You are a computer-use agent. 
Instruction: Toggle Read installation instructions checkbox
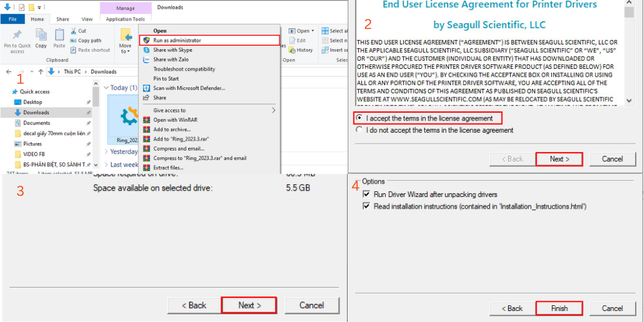366,207
